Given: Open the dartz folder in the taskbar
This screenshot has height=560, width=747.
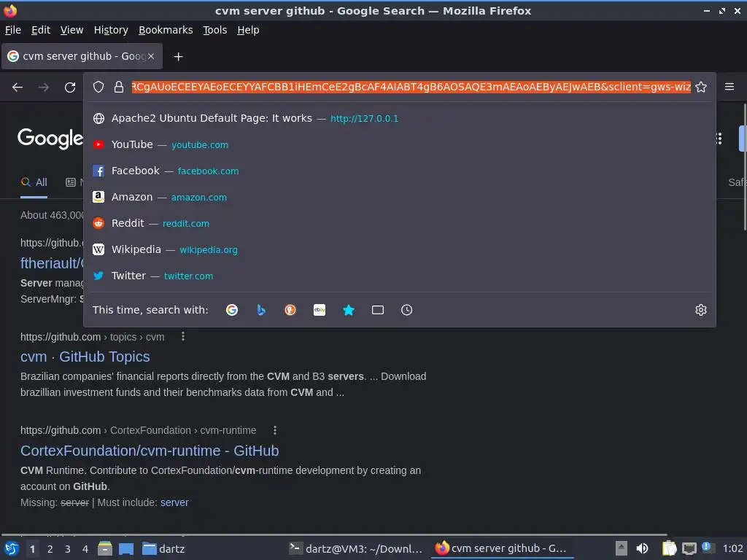Looking at the screenshot, I should coord(163,548).
